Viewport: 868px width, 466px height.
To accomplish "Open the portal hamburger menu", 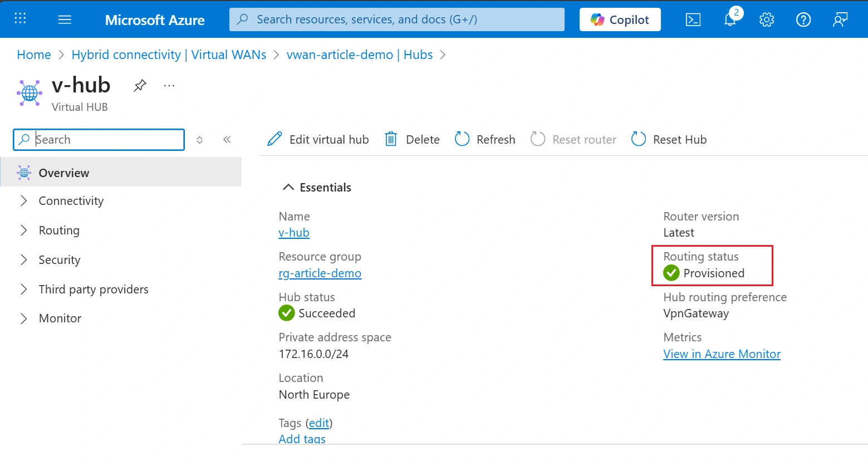I will [65, 19].
